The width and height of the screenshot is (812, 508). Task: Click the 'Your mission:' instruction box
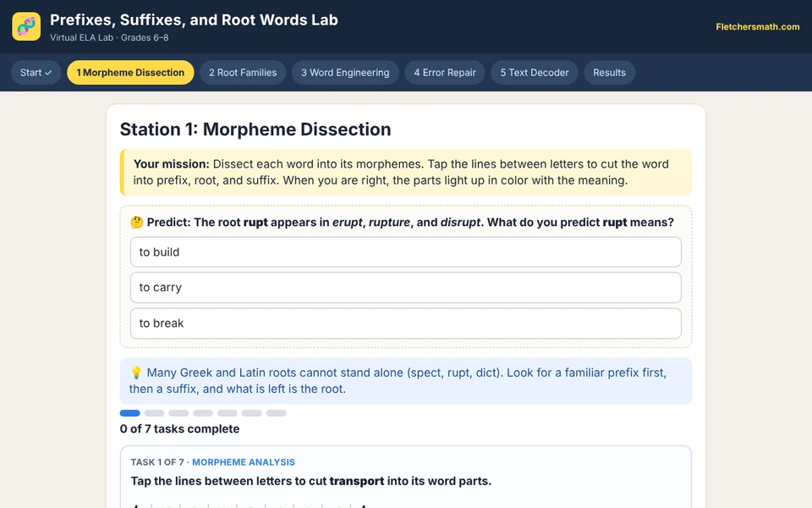click(406, 172)
